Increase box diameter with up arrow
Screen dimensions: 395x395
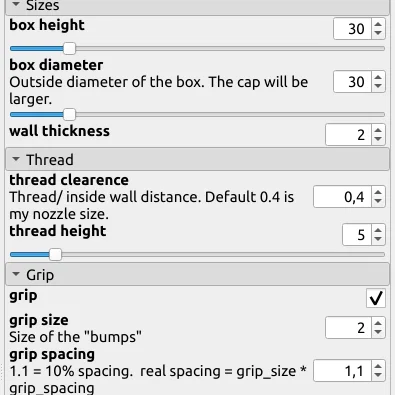click(378, 77)
